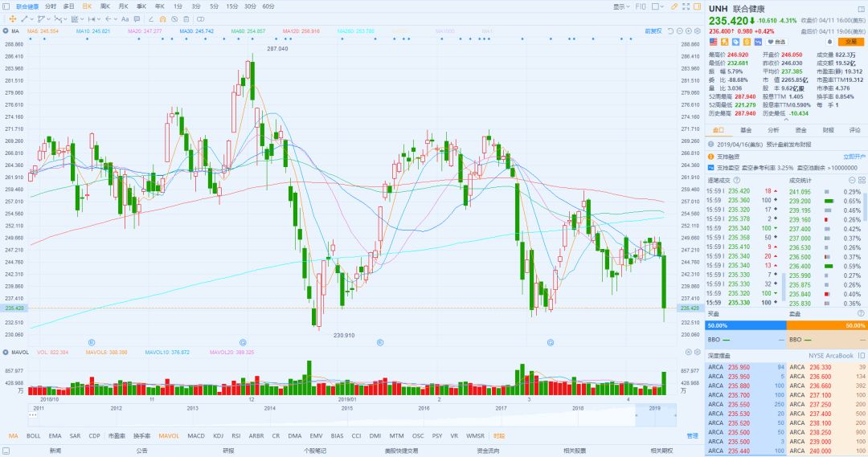Undo the chart zoom change
Viewport: 868px width, 457px height.
point(670,31)
